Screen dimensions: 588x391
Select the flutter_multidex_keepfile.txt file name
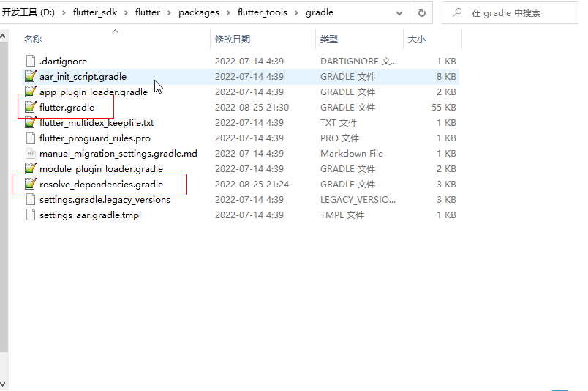[x=97, y=123]
